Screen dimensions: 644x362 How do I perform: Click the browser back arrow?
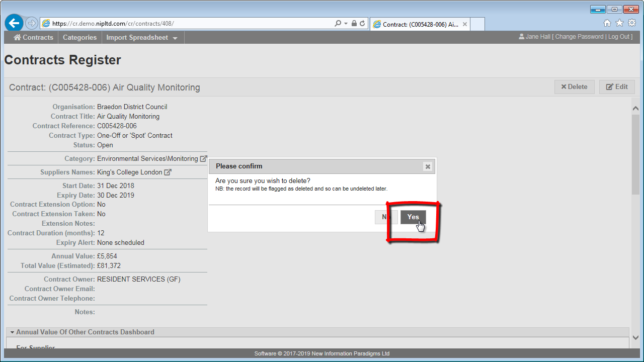point(14,23)
